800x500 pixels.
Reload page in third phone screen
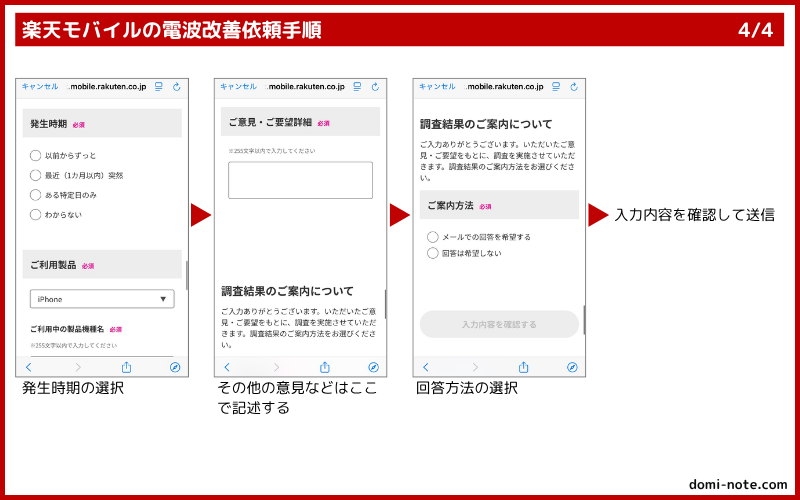point(574,87)
